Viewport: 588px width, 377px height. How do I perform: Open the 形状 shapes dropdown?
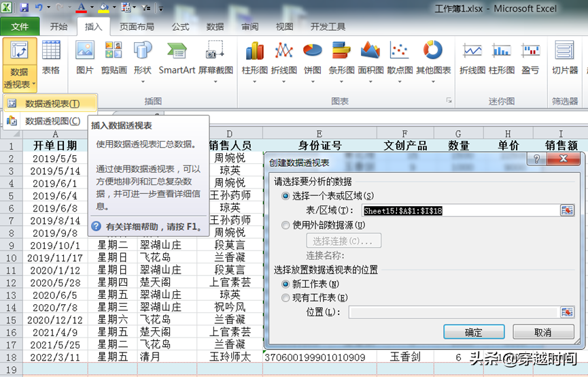[x=143, y=82]
